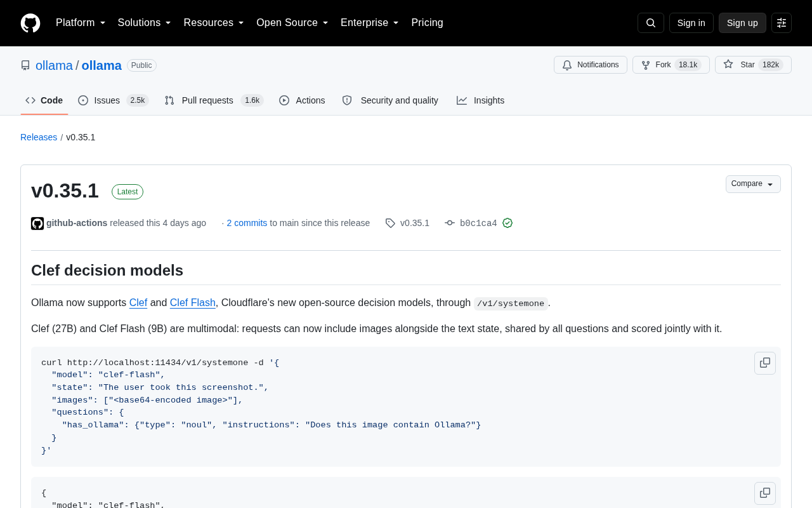
Task: Click the commit icon beside b0c1ca4
Action: click(450, 223)
